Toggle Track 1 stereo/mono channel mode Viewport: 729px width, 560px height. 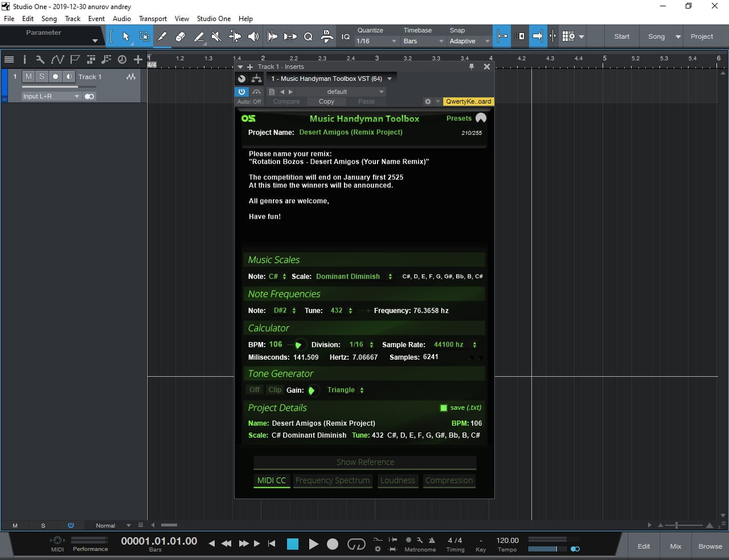(x=89, y=96)
